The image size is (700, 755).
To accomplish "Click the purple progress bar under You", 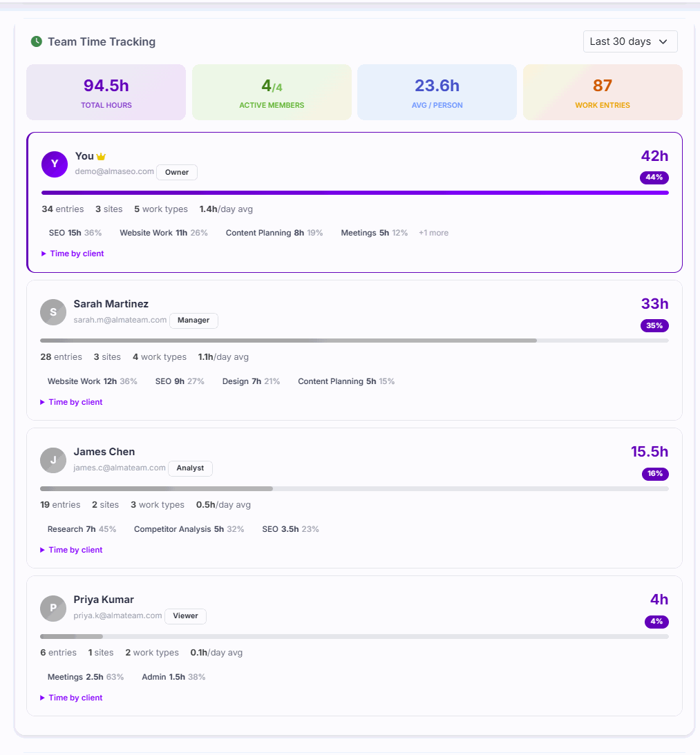I will click(355, 193).
